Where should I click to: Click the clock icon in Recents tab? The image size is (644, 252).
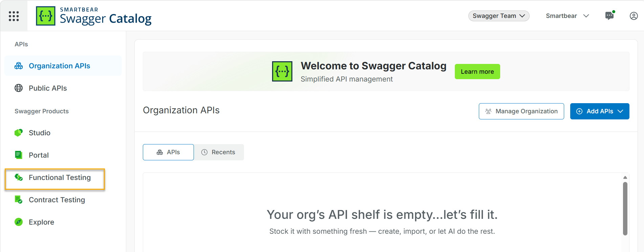(x=204, y=152)
